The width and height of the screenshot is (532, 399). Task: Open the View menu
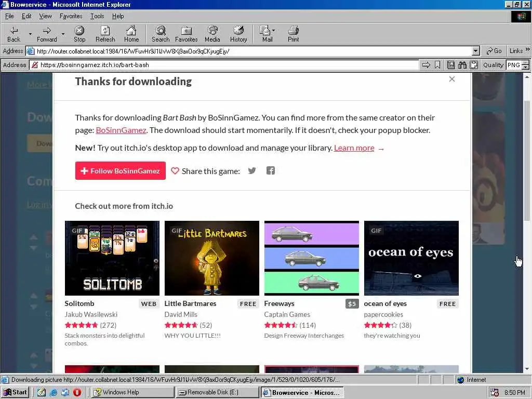coord(45,16)
